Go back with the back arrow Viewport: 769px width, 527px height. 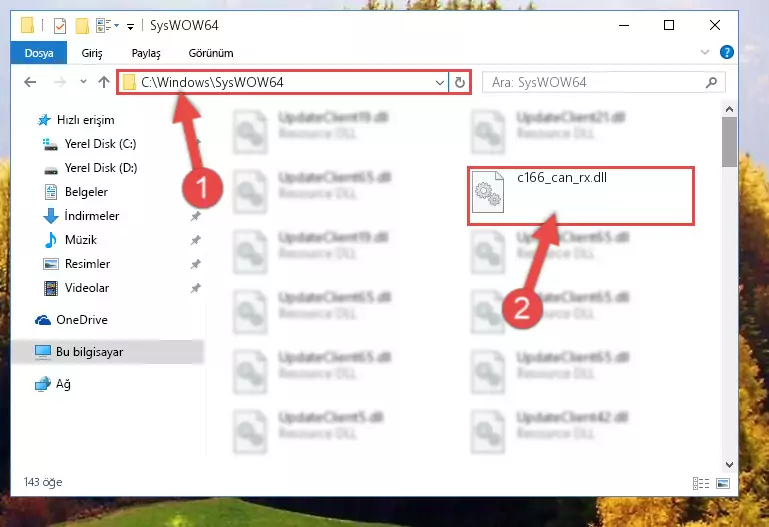coord(30,82)
